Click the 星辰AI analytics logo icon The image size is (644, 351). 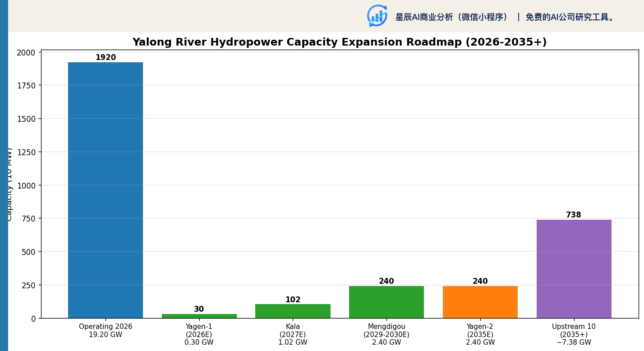tap(377, 16)
